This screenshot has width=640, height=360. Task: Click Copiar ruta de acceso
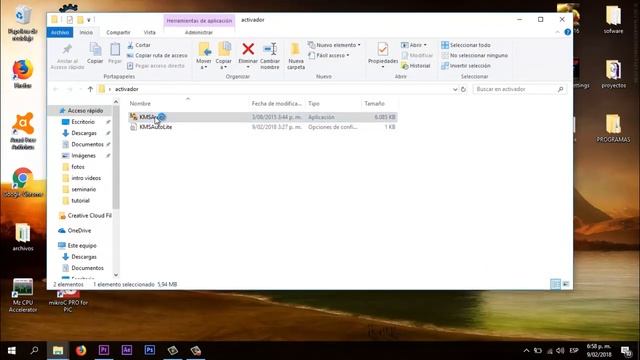click(157, 56)
